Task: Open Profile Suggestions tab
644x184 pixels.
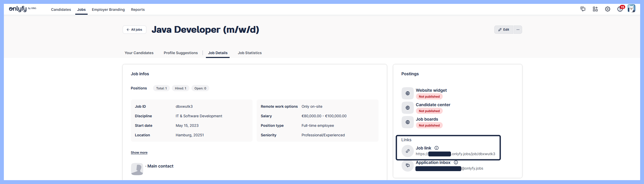Action: [181, 53]
